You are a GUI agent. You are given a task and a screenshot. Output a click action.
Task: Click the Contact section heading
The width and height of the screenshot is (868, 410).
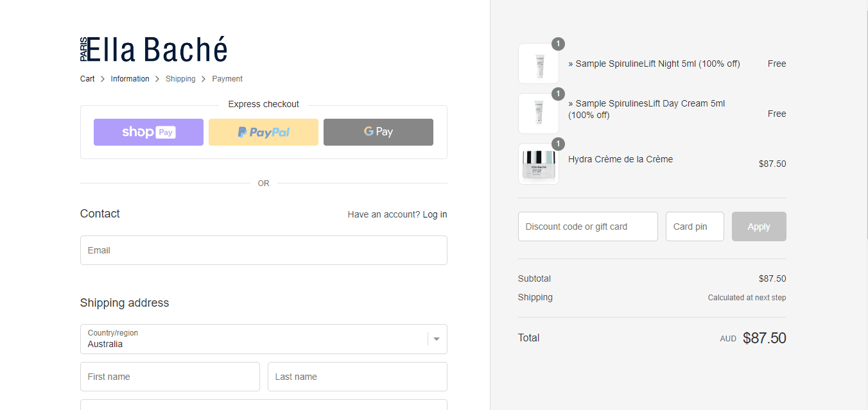pos(100,214)
